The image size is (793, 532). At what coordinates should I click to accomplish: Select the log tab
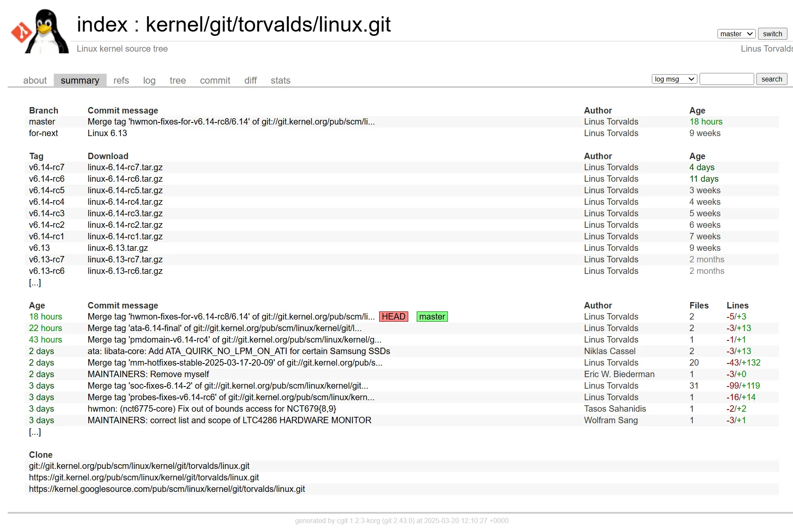149,80
